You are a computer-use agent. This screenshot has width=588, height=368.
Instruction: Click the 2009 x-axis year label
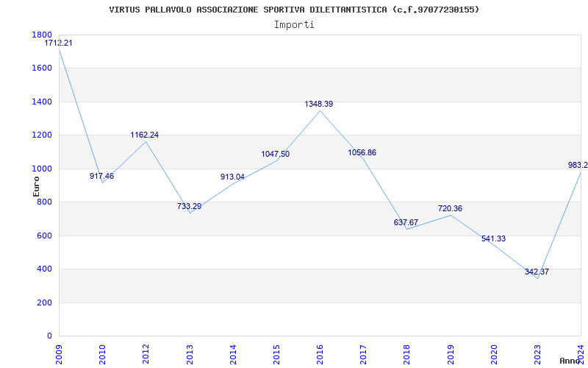click(59, 354)
